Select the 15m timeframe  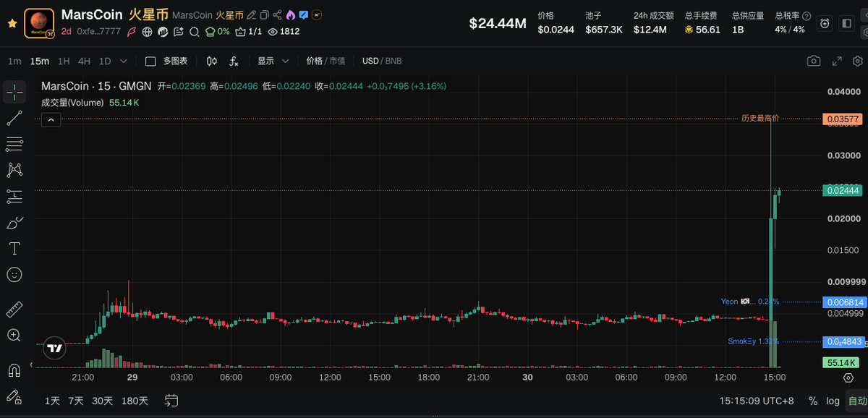(x=40, y=61)
